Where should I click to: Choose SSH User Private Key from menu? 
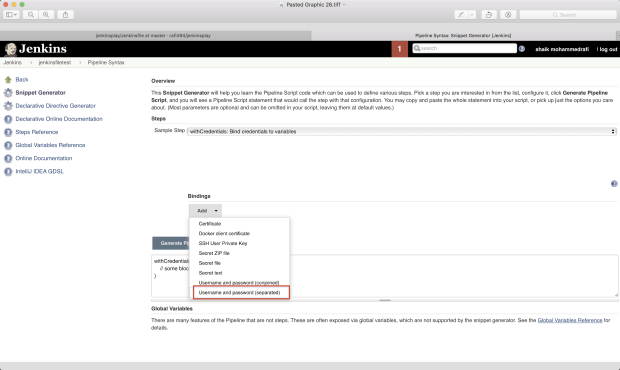click(223, 243)
